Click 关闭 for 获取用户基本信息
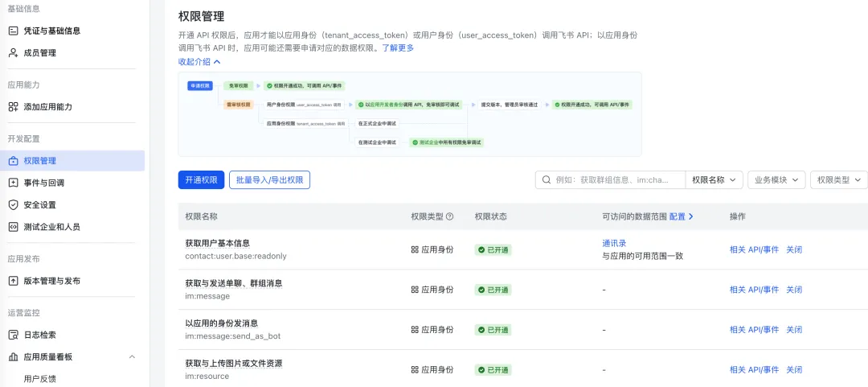This screenshot has width=868, height=387. click(794, 250)
